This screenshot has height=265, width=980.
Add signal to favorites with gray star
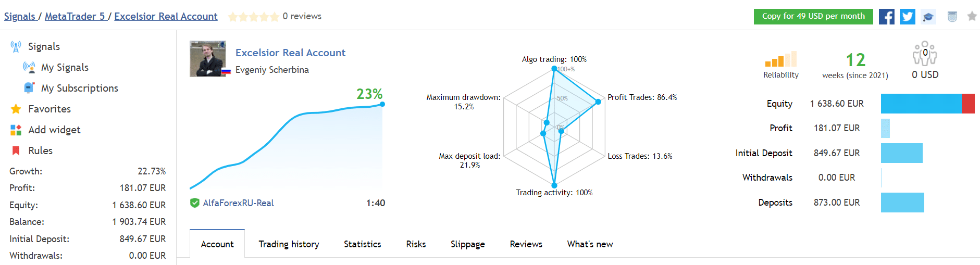click(972, 17)
